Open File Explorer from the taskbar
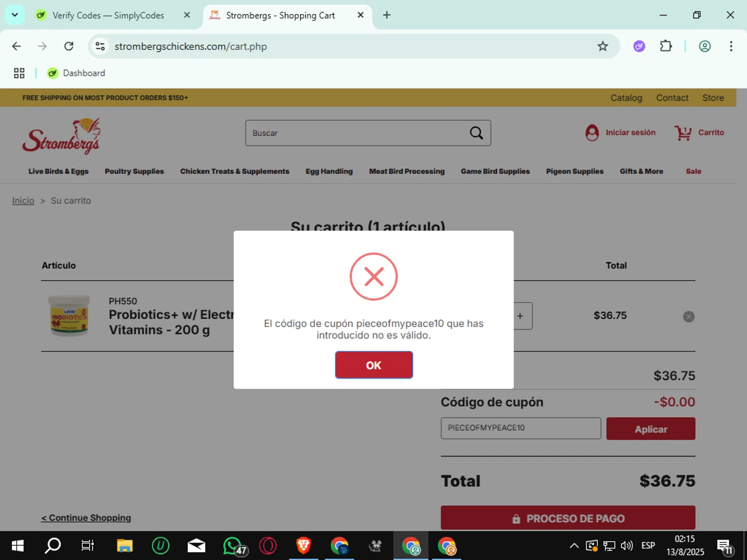The width and height of the screenshot is (747, 560). click(124, 546)
